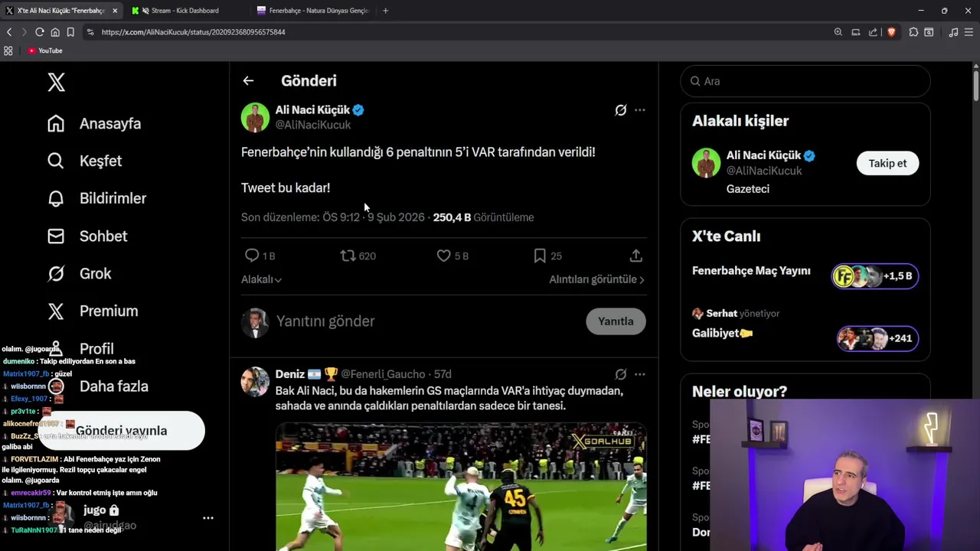Click the address bar URL
This screenshot has height=551, width=980.
point(193,32)
